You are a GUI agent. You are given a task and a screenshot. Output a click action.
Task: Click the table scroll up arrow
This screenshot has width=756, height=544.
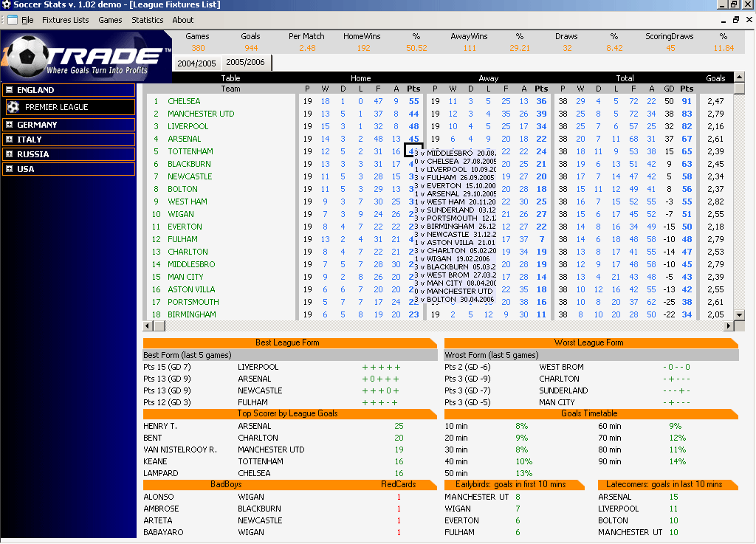[739, 77]
